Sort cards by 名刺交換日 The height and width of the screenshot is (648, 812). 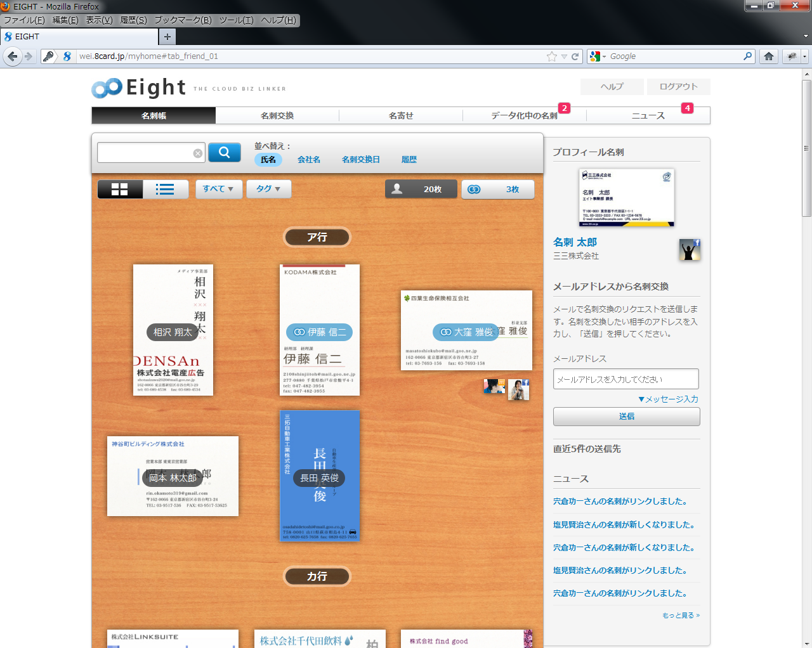[361, 160]
